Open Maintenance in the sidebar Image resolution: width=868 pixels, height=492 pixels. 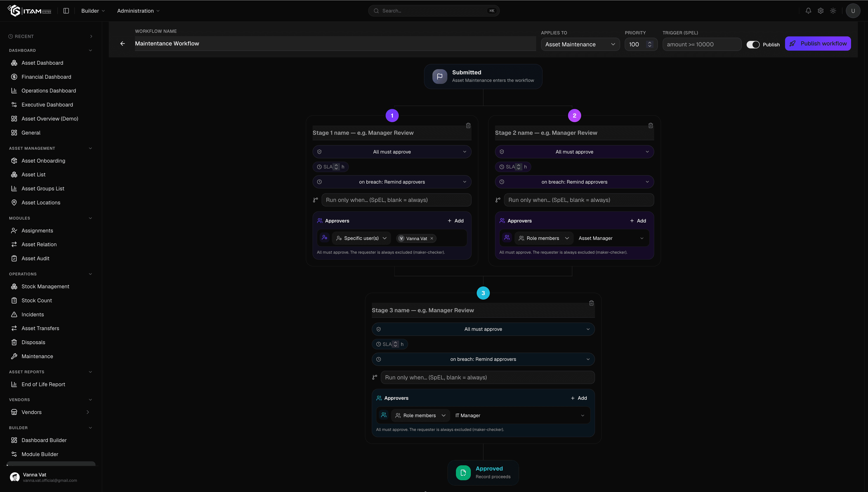pyautogui.click(x=51, y=356)
